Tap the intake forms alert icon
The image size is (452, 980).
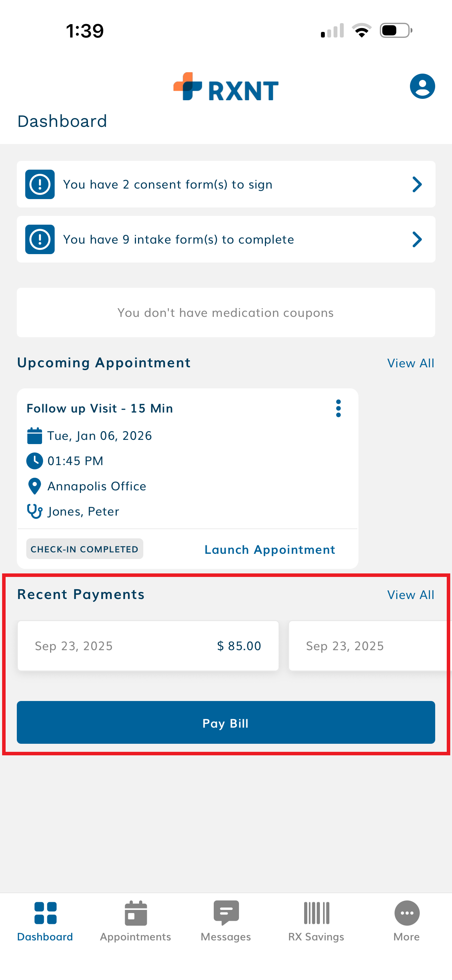[x=40, y=239]
